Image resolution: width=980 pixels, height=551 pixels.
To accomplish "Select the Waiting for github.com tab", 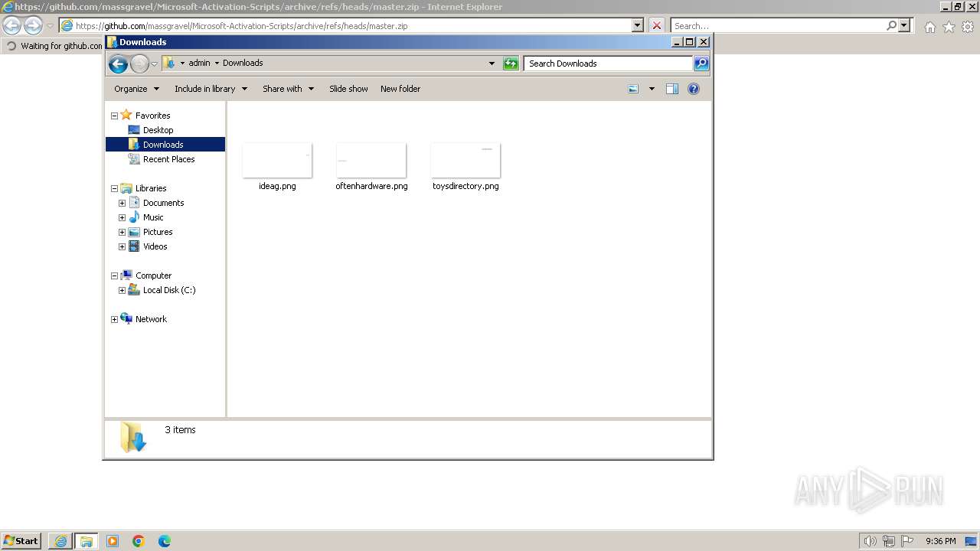I will point(54,46).
